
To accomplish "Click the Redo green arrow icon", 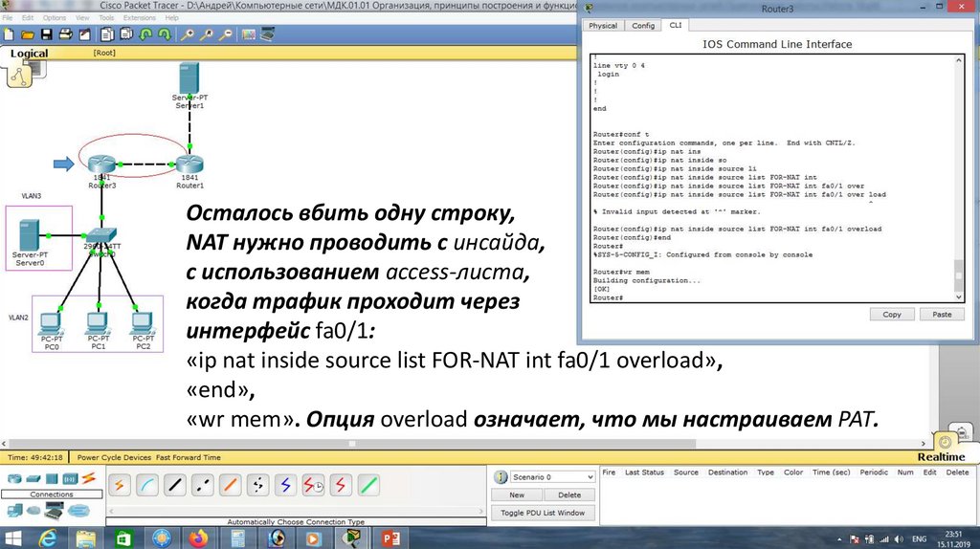I will (165, 34).
